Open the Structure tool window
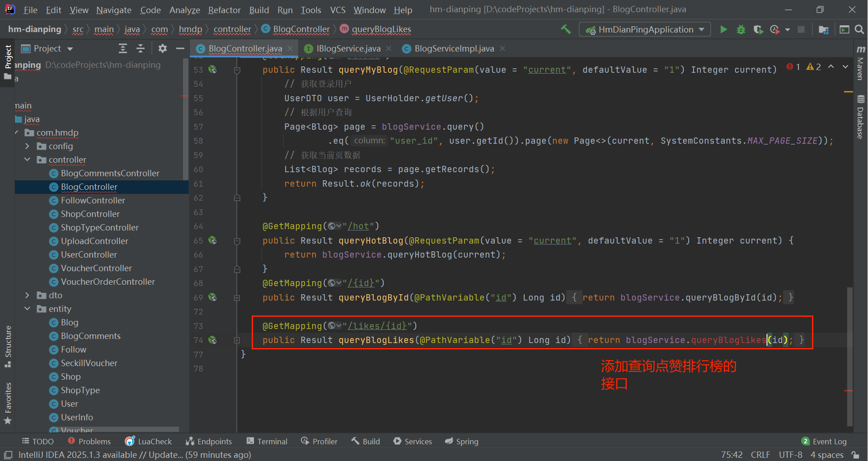Viewport: 868px width, 461px height. click(8, 347)
